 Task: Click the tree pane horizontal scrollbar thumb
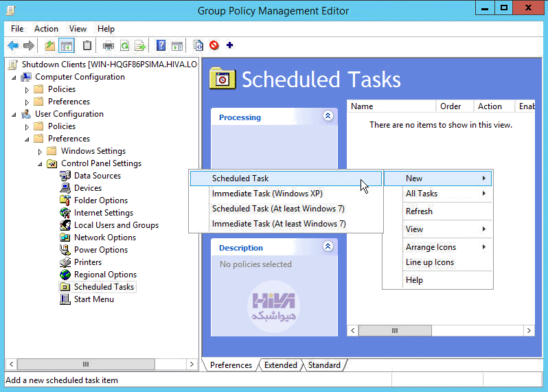[x=86, y=364]
